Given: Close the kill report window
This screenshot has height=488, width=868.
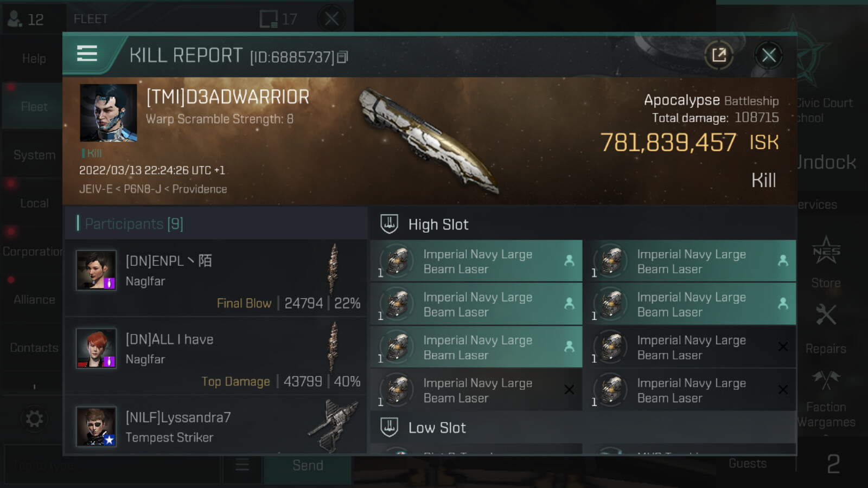Looking at the screenshot, I should coord(769,55).
